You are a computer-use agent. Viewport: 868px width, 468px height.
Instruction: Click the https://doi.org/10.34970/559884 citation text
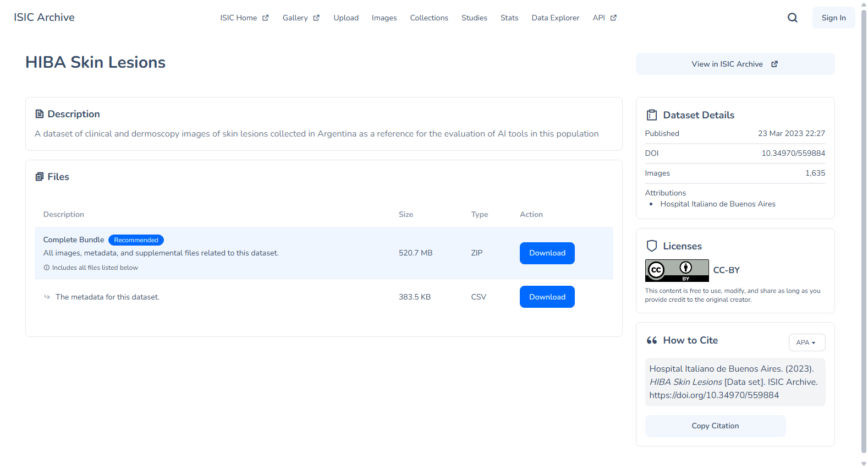point(714,395)
